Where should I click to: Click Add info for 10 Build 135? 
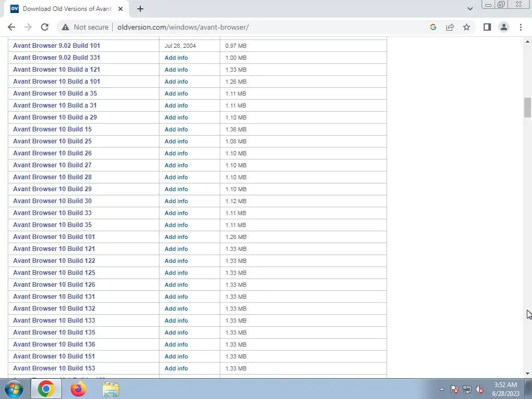[176, 332]
